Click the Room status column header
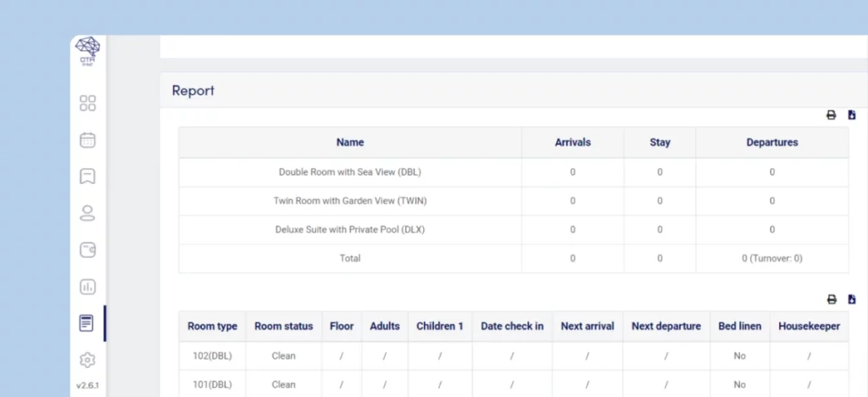 [283, 327]
